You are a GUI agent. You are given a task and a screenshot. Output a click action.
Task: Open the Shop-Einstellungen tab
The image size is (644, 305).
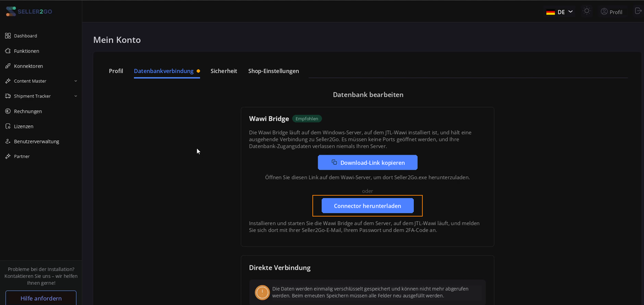(x=274, y=71)
